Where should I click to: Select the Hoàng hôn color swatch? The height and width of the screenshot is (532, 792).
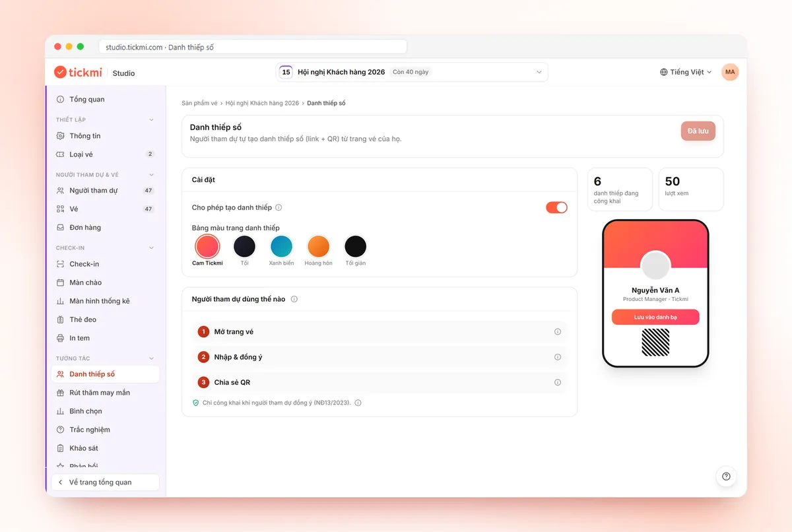(318, 247)
